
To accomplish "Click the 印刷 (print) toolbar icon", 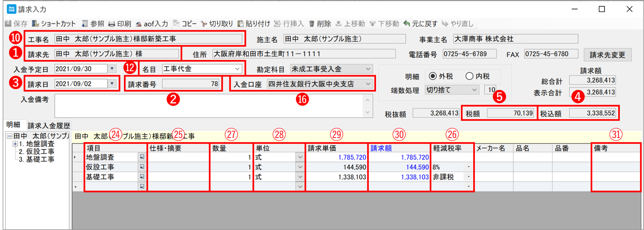I will pyautogui.click(x=112, y=24).
